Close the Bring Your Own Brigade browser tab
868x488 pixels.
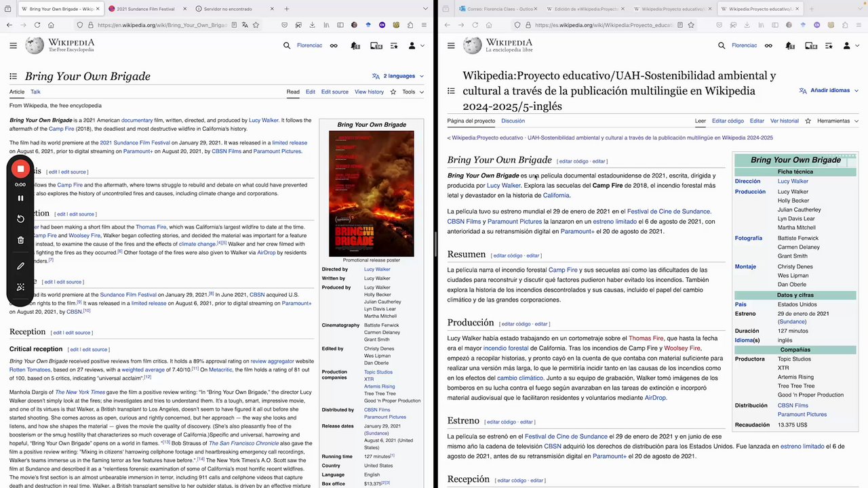click(97, 9)
